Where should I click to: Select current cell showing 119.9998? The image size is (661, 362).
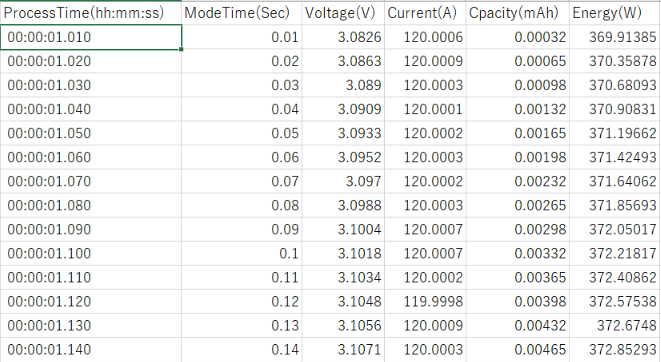[x=425, y=301]
